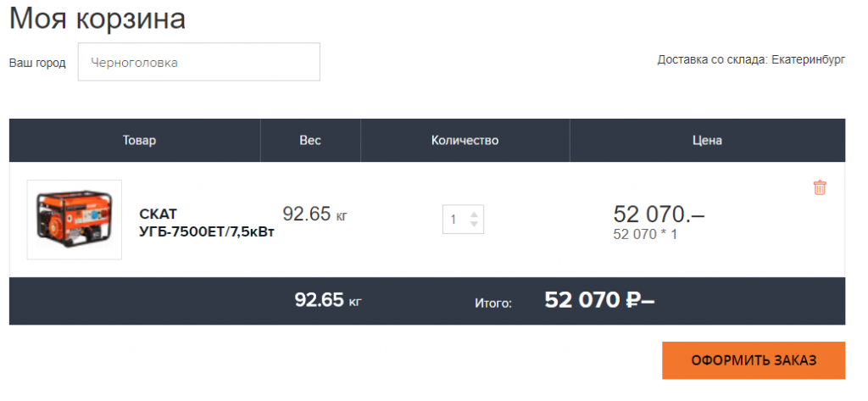Select the Товар column header

(x=140, y=140)
